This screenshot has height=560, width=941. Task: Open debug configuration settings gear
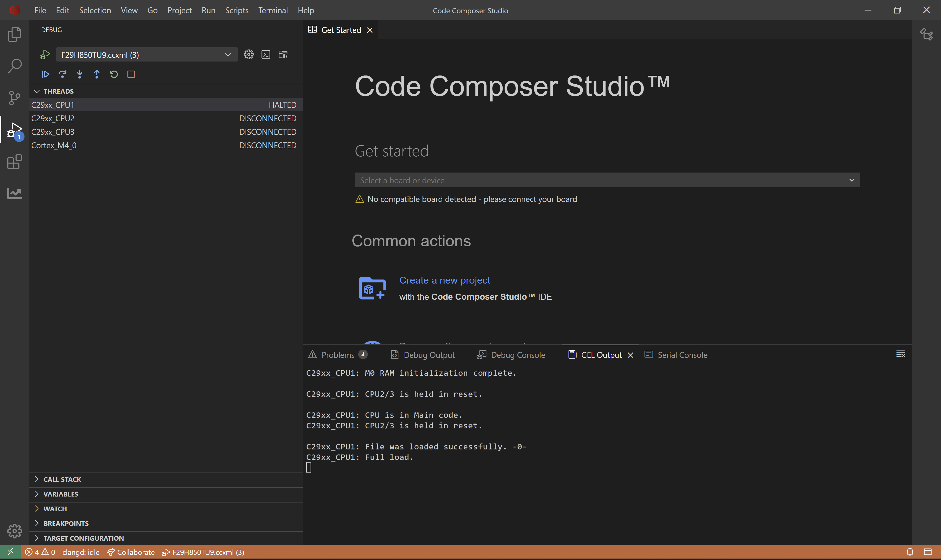click(x=248, y=54)
